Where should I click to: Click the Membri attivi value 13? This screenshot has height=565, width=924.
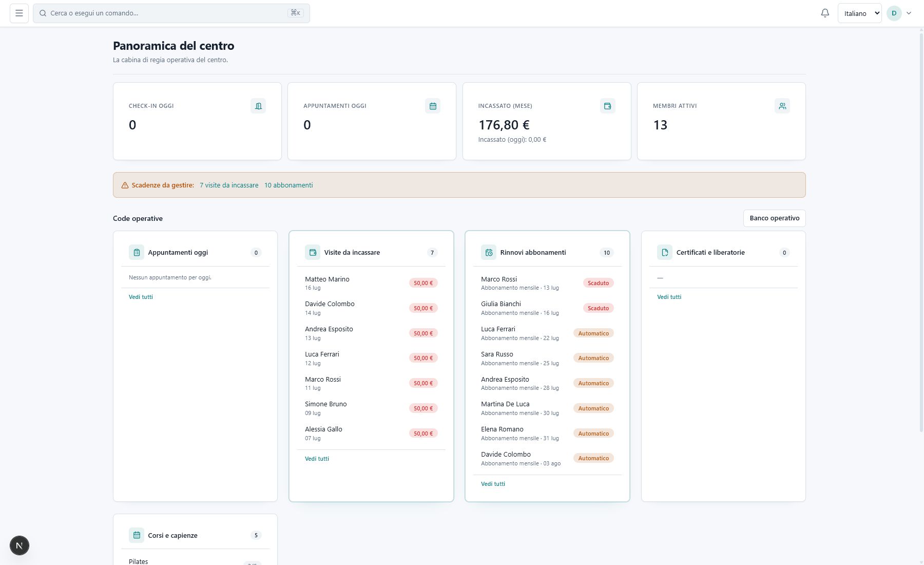point(660,125)
